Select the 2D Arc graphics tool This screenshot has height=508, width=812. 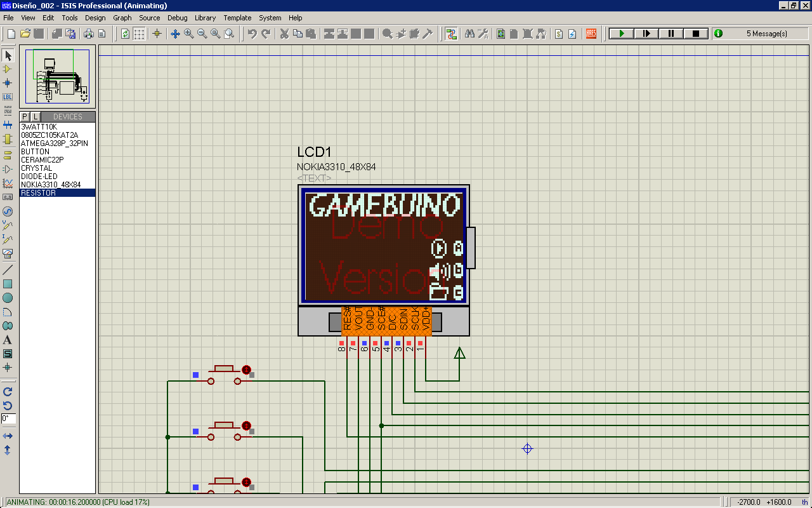8,312
